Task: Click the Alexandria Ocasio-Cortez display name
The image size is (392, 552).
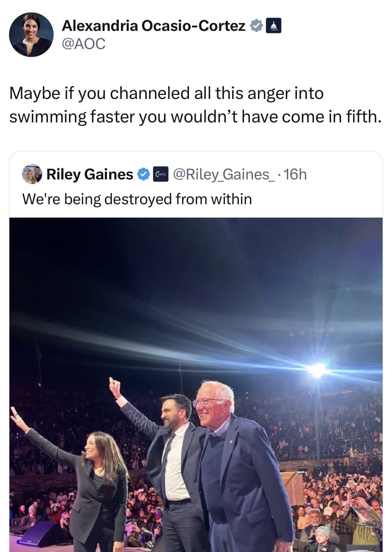Action: click(153, 25)
